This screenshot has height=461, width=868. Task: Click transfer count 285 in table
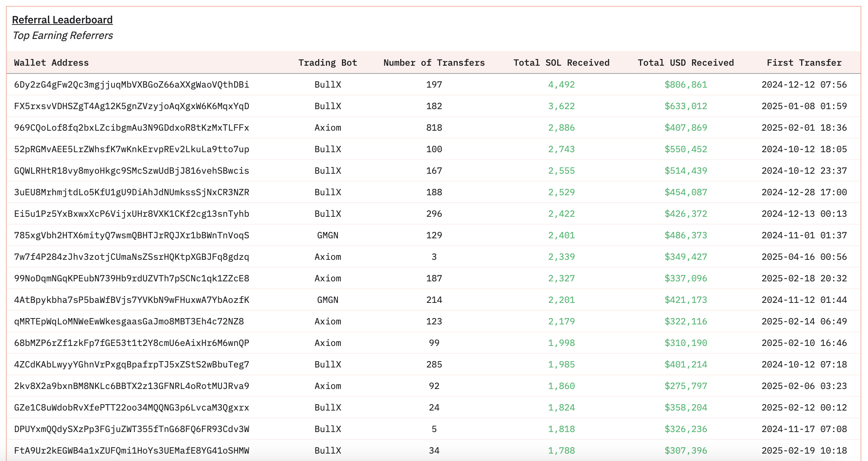click(434, 364)
